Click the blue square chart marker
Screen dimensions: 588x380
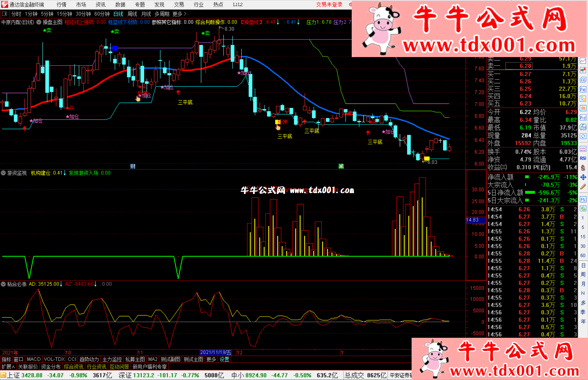pyautogui.click(x=115, y=48)
